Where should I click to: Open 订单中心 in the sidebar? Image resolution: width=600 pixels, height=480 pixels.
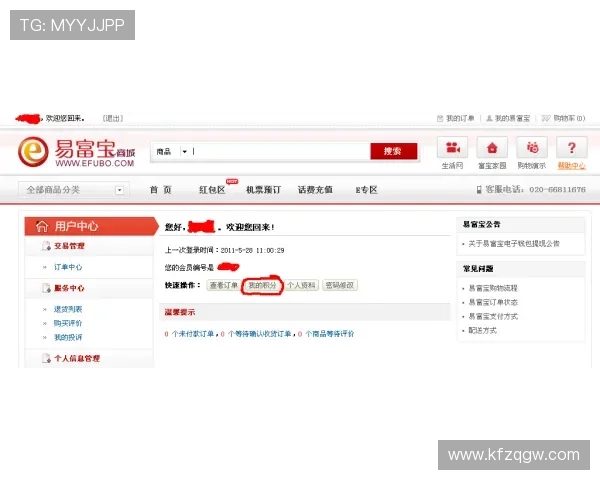click(68, 267)
